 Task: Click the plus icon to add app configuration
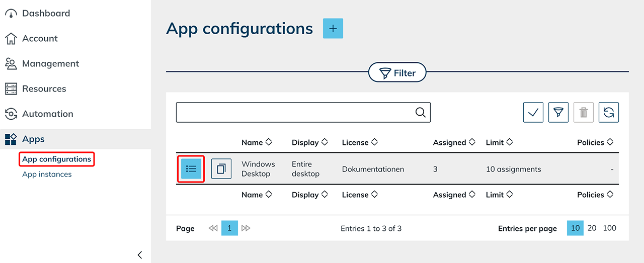click(x=333, y=29)
